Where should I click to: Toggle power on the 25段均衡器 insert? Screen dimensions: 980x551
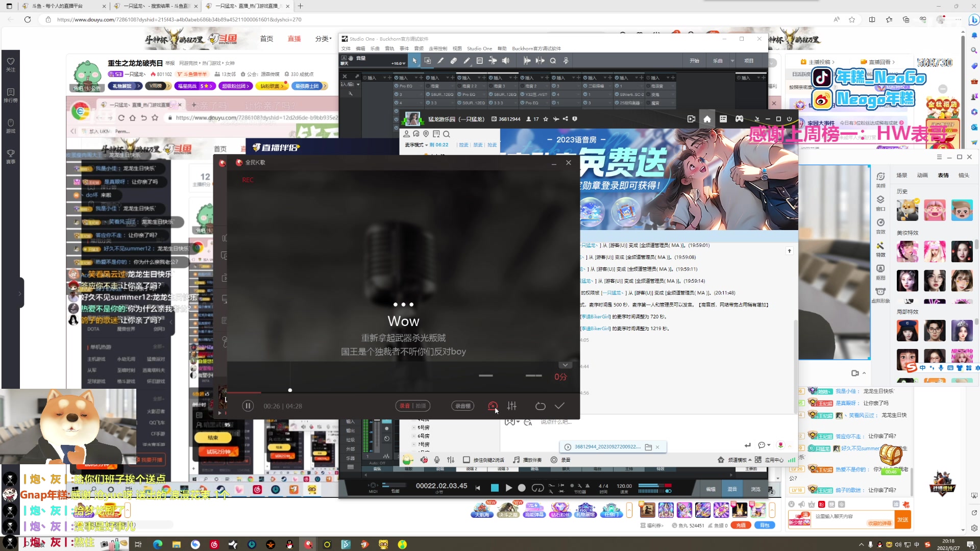[x=617, y=103]
